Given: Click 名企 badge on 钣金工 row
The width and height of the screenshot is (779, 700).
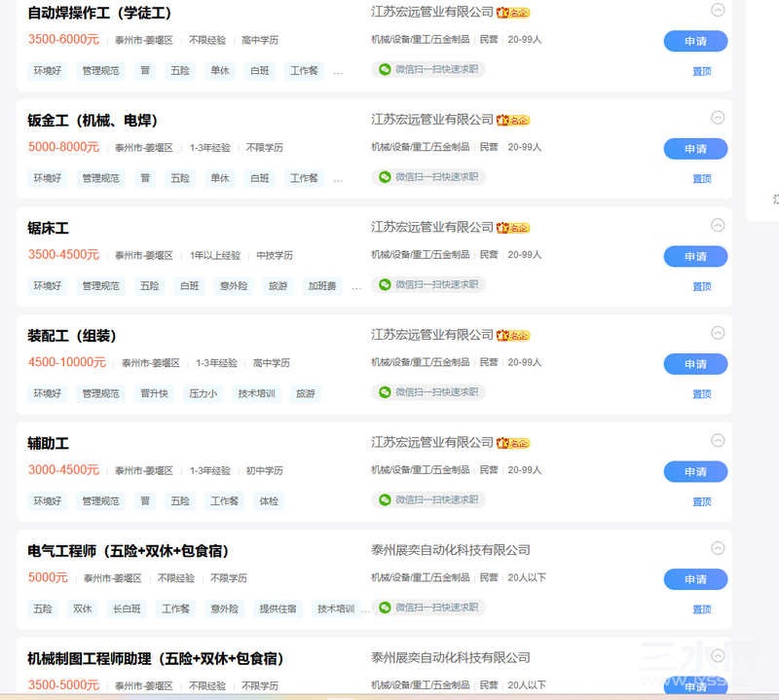Looking at the screenshot, I should pos(513,120).
